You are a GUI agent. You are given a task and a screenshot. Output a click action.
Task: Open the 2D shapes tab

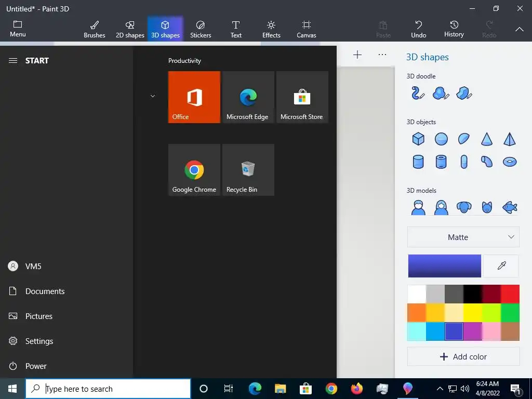point(130,29)
